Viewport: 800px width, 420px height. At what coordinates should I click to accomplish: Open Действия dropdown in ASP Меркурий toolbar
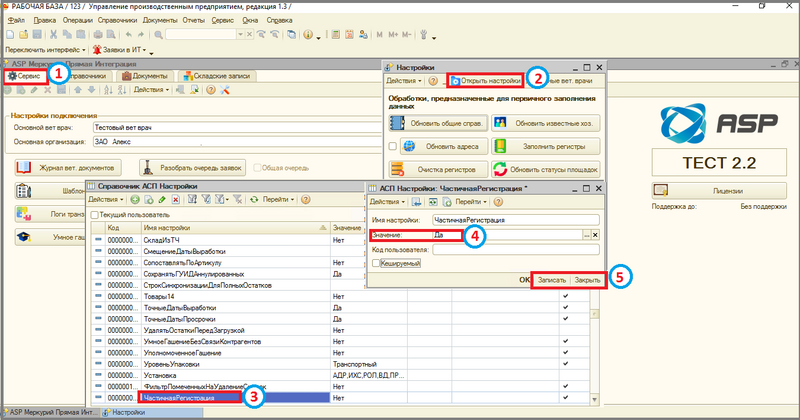(x=151, y=90)
